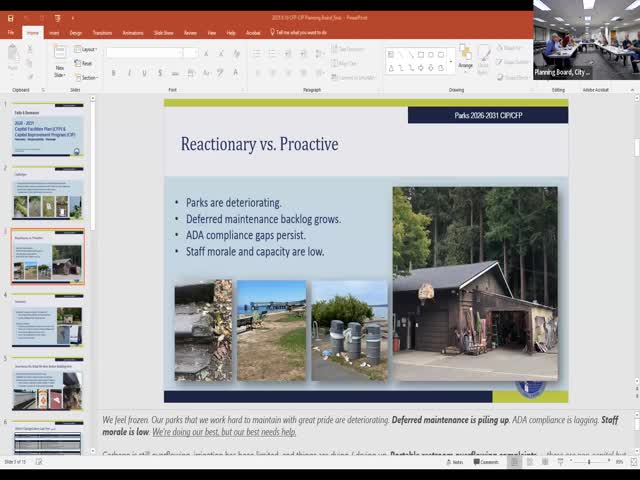640x480 pixels.
Task: Click the Text Direction button
Action: [x=348, y=49]
